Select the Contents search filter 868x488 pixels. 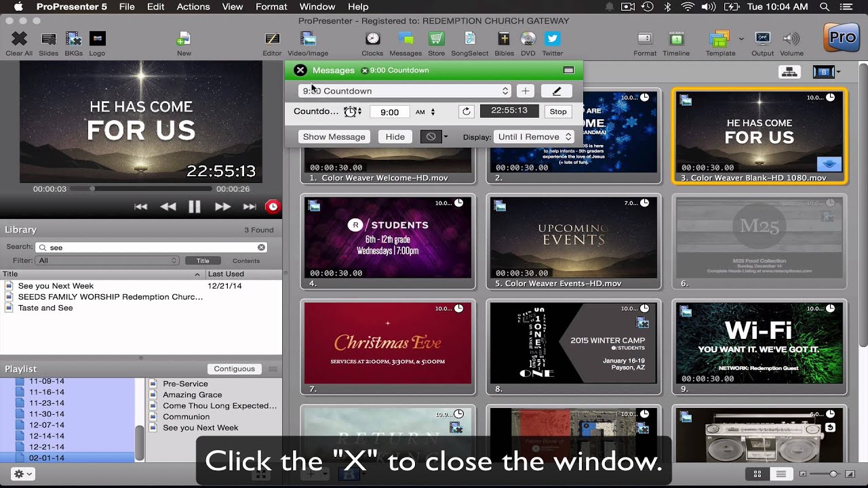point(246,260)
